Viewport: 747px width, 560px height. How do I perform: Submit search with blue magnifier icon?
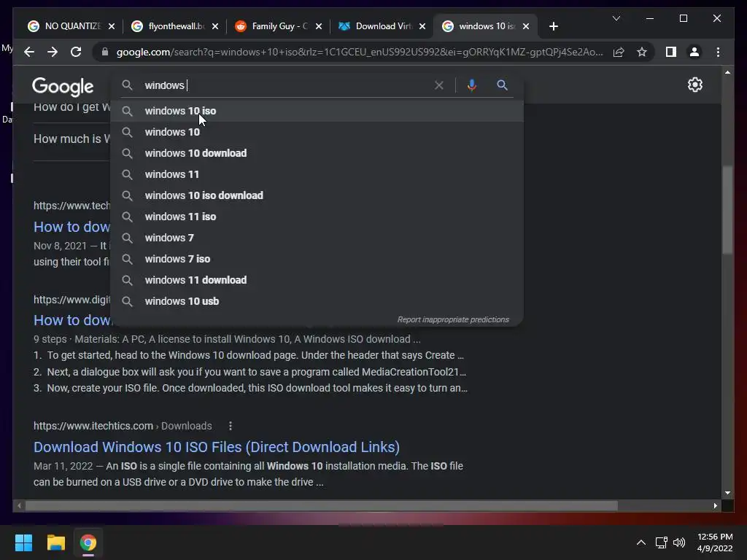pos(502,85)
